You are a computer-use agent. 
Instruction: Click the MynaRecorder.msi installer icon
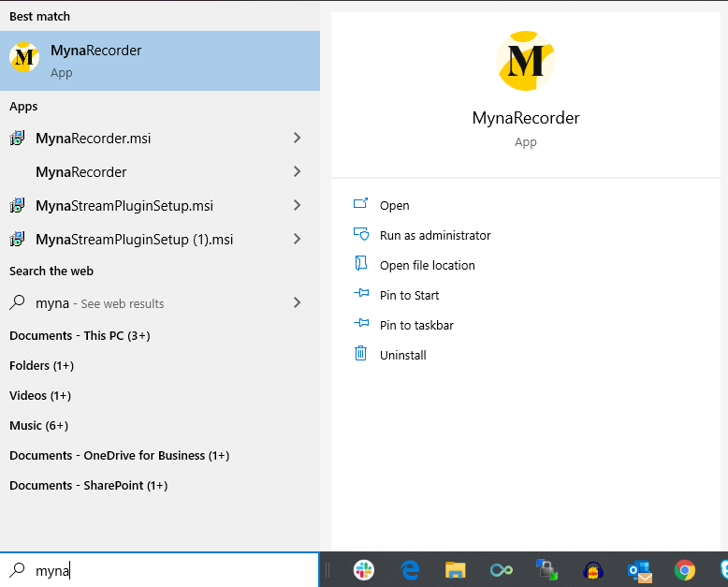17,138
